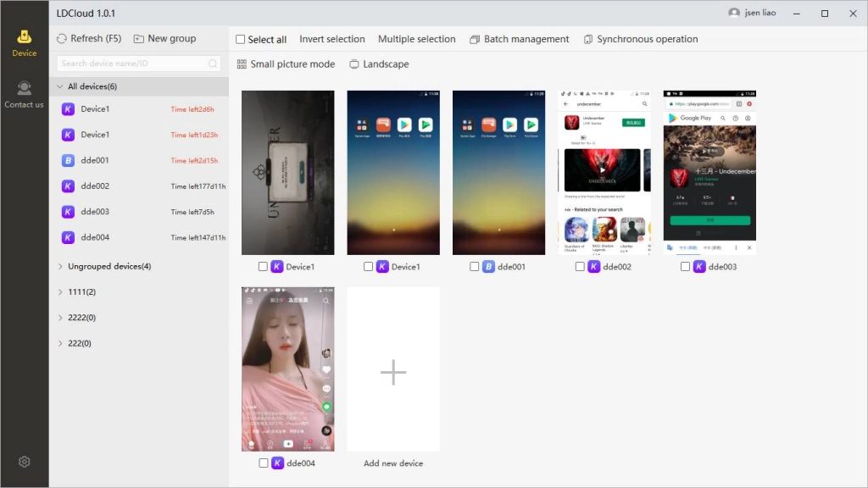This screenshot has height=488, width=868.
Task: Click Invert selection in the toolbar
Action: pos(332,39)
